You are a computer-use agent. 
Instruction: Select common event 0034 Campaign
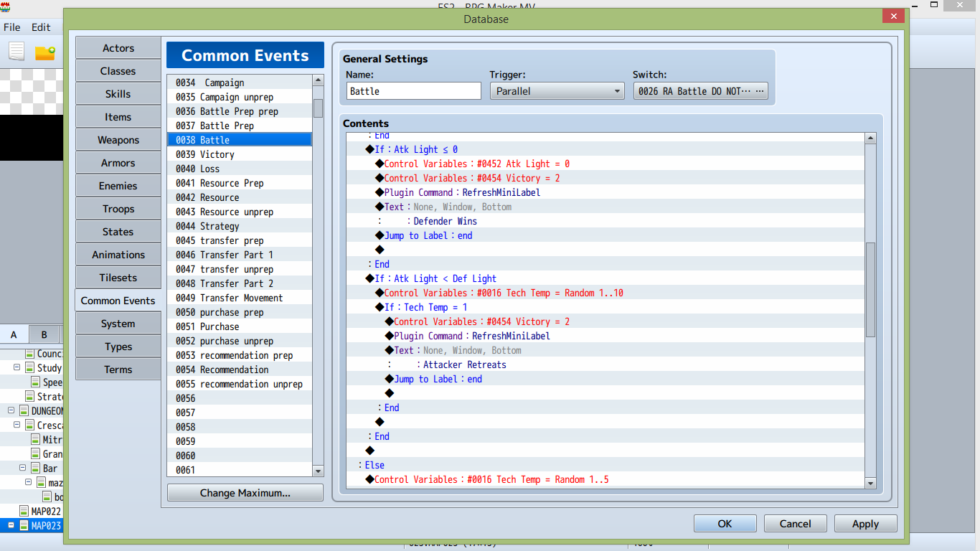[240, 83]
